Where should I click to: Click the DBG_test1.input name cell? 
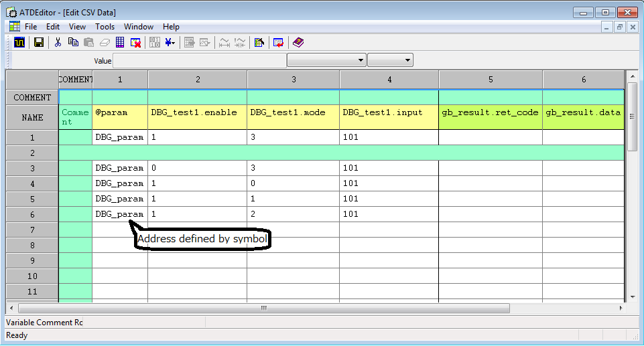click(x=389, y=117)
